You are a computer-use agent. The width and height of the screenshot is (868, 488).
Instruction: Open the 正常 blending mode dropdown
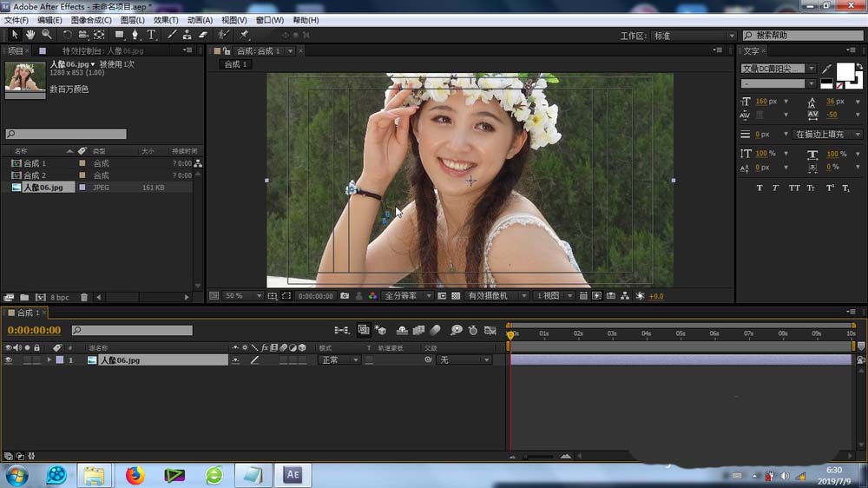pos(339,360)
